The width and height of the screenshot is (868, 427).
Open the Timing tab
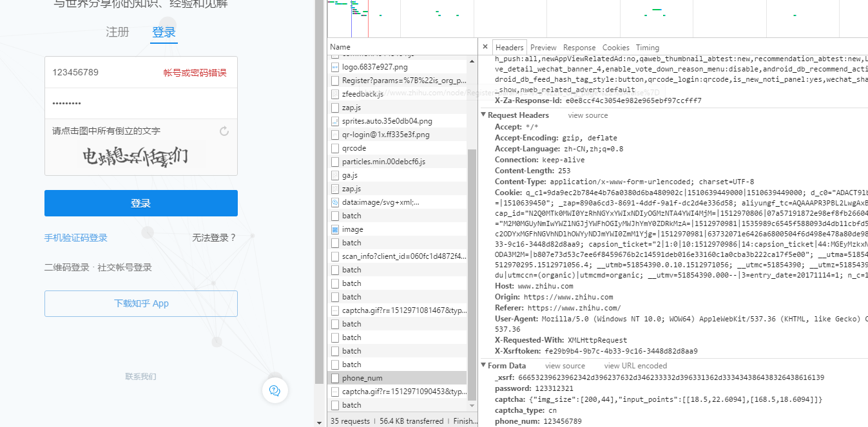coord(648,48)
